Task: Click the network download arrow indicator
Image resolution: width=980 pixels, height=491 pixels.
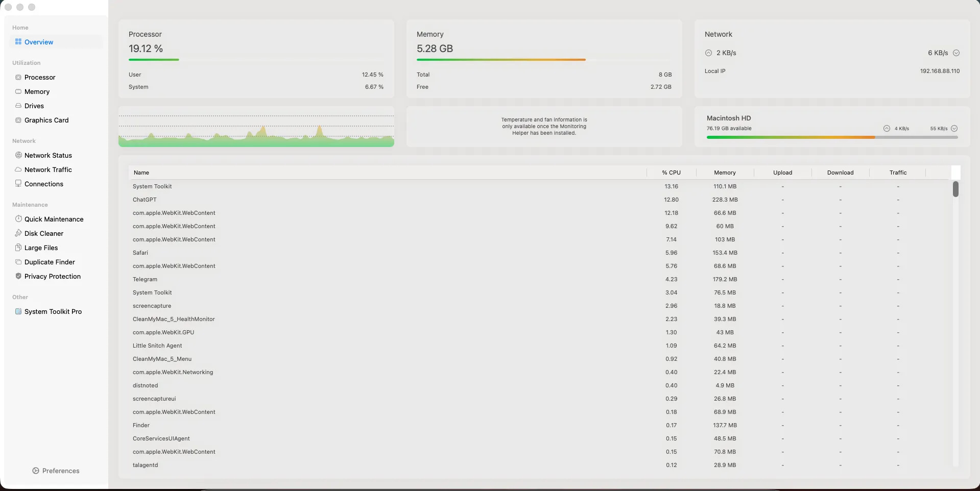Action: tap(956, 53)
